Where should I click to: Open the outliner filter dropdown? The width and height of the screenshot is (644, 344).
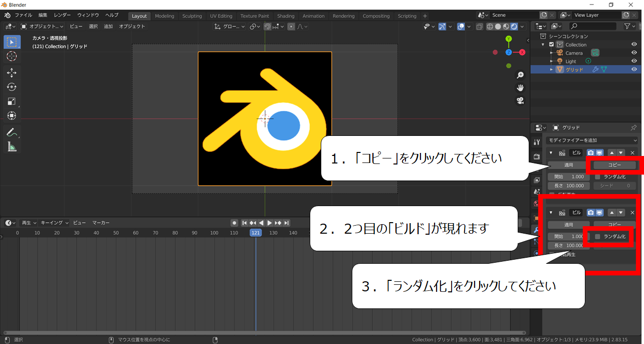(630, 26)
